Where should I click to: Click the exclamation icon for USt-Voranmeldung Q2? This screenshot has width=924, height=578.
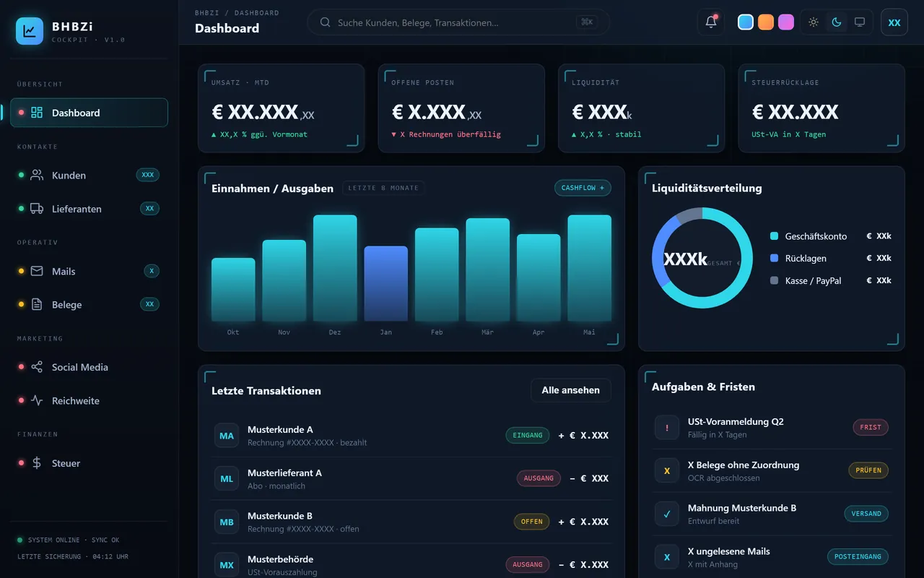coord(667,428)
